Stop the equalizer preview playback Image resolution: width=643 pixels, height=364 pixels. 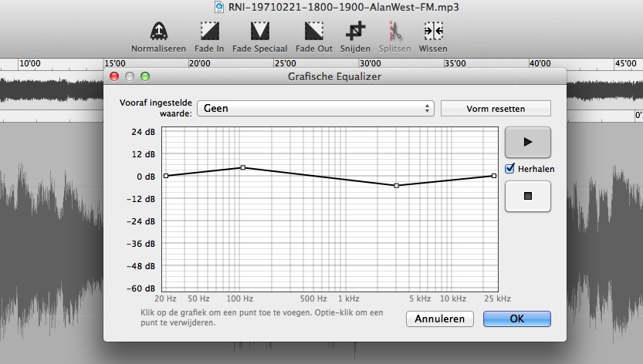[x=527, y=196]
